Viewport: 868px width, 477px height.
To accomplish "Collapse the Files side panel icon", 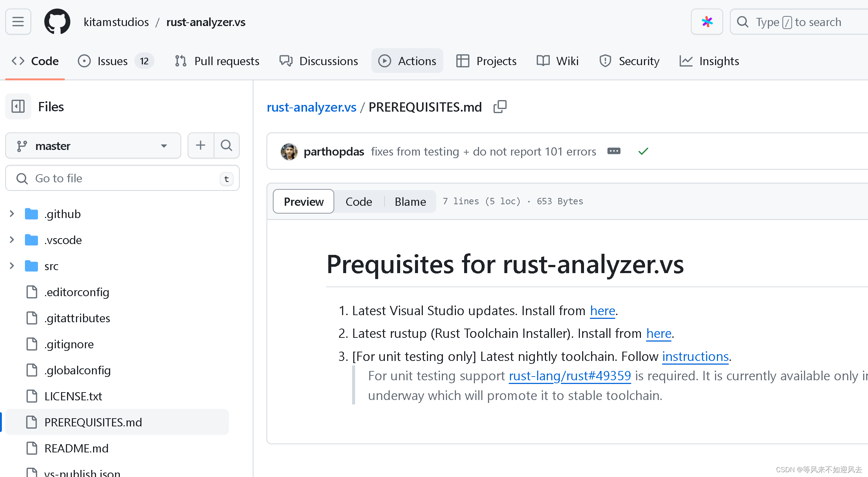I will [18, 107].
